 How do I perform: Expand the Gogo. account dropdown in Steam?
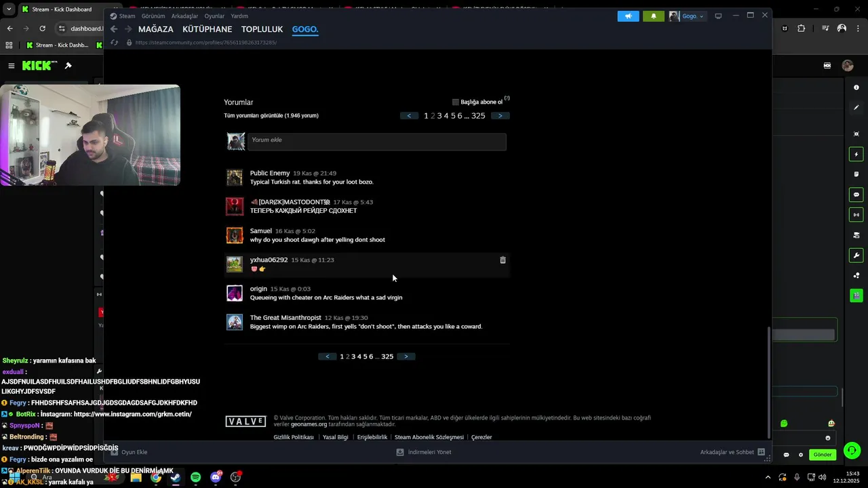tap(687, 16)
